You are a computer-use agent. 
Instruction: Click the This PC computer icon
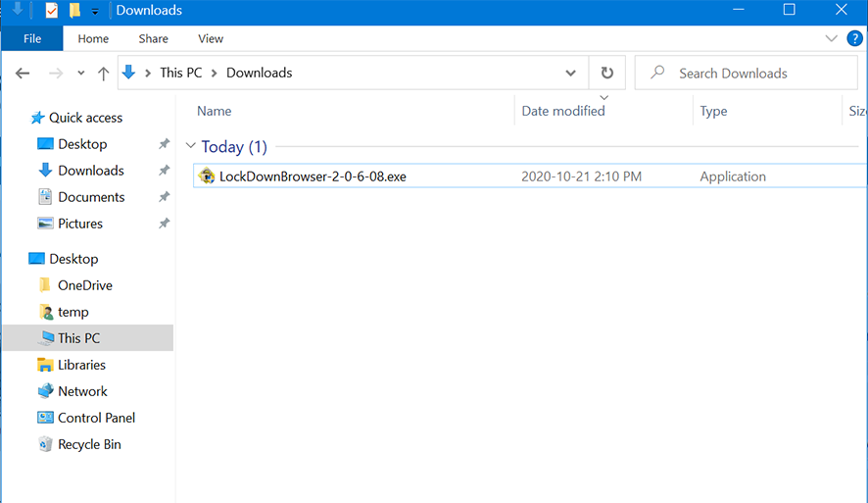pos(46,338)
